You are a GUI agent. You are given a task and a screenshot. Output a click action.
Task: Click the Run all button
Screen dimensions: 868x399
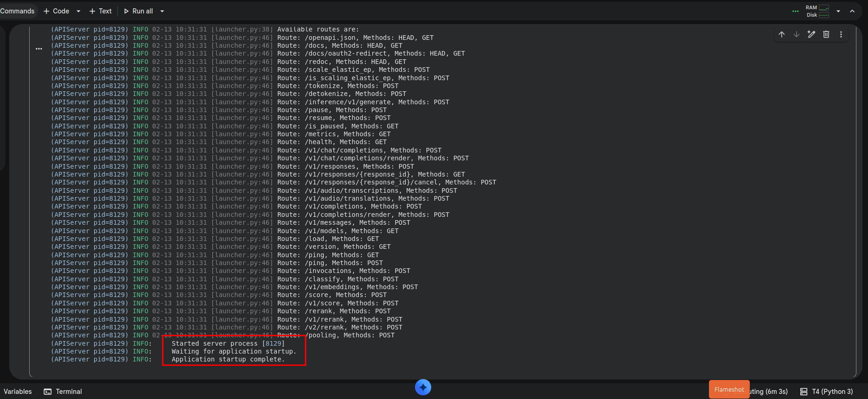[138, 11]
